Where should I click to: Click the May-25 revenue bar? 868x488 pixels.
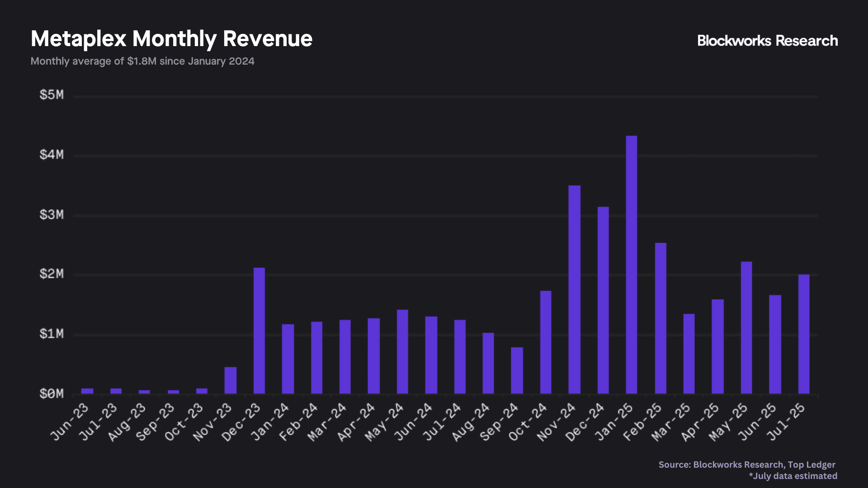click(746, 328)
